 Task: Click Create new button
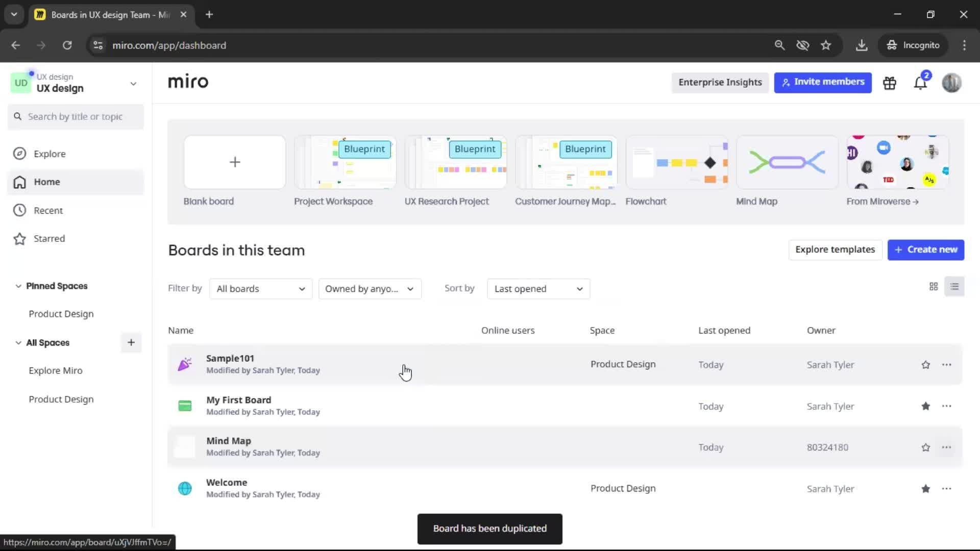point(925,250)
